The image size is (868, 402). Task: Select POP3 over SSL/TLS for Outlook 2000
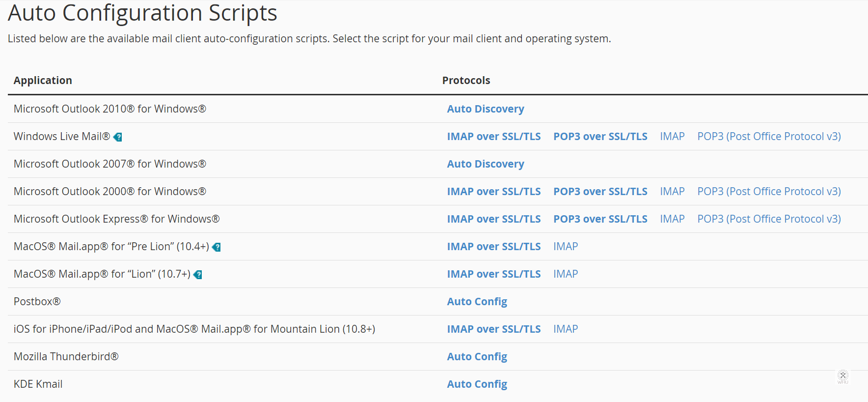(x=600, y=192)
